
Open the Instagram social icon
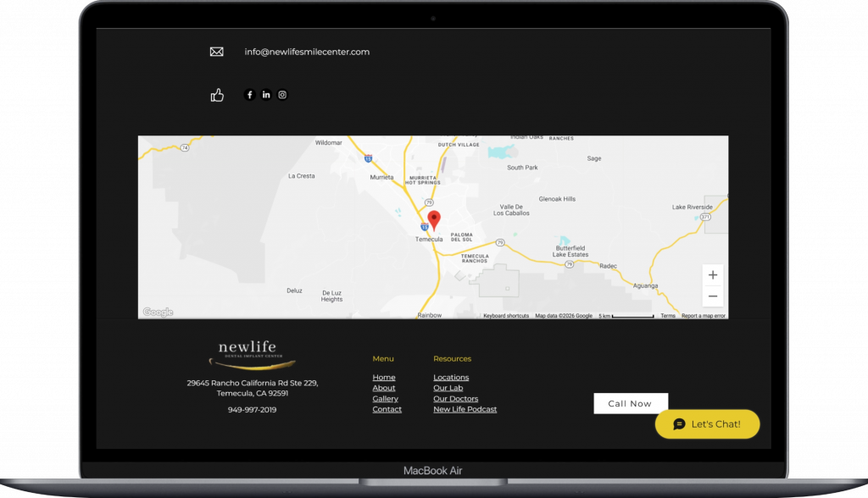tap(283, 95)
